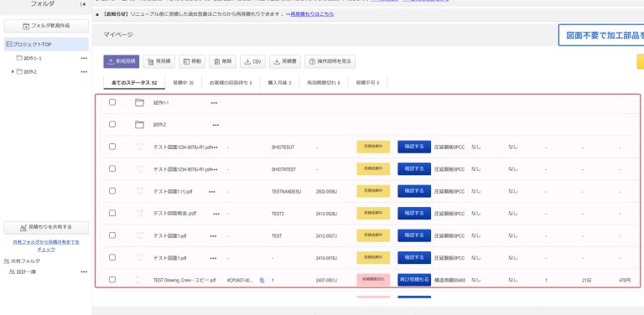The width and height of the screenshot is (644, 315).
Task: Open three-dot menu for 設計一課 shared folder
Action: click(84, 272)
